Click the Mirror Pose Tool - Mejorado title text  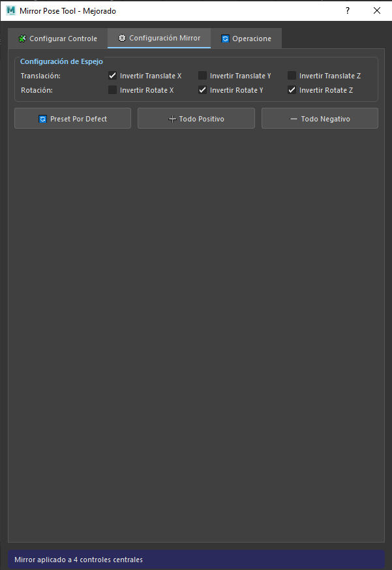point(68,11)
